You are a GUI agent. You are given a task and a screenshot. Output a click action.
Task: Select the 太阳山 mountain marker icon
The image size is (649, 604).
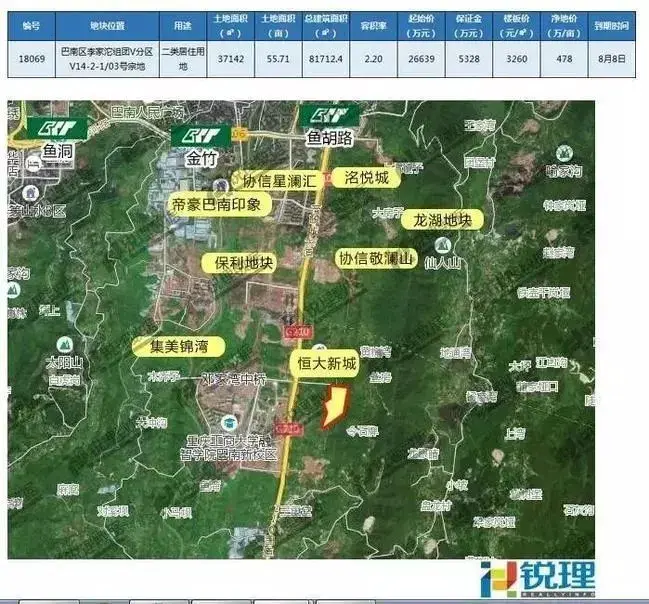pos(64,345)
